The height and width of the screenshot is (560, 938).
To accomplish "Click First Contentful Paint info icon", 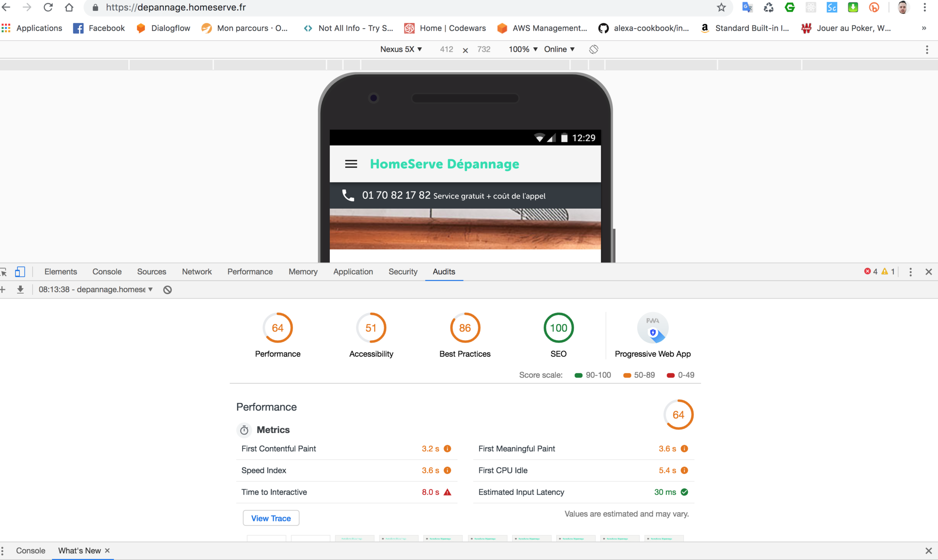I will [447, 448].
